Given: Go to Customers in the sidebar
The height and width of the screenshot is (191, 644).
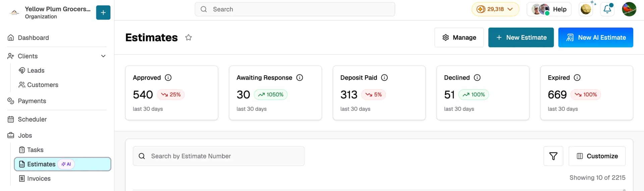Looking at the screenshot, I should click(x=43, y=85).
